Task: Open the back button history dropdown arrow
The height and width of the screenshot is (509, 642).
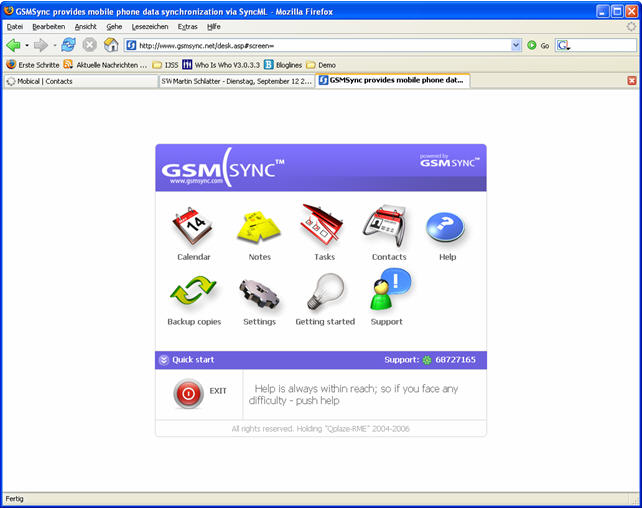Action: pyautogui.click(x=27, y=45)
